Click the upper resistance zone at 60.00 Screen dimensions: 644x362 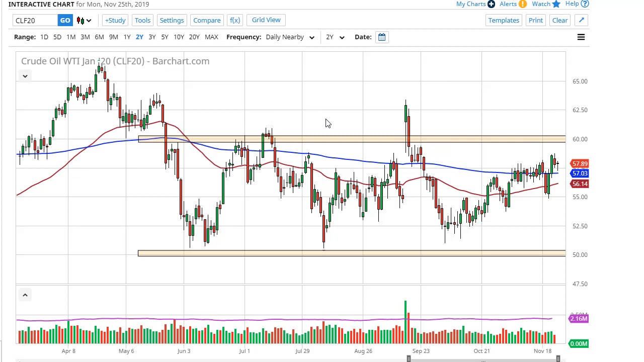tap(352, 139)
